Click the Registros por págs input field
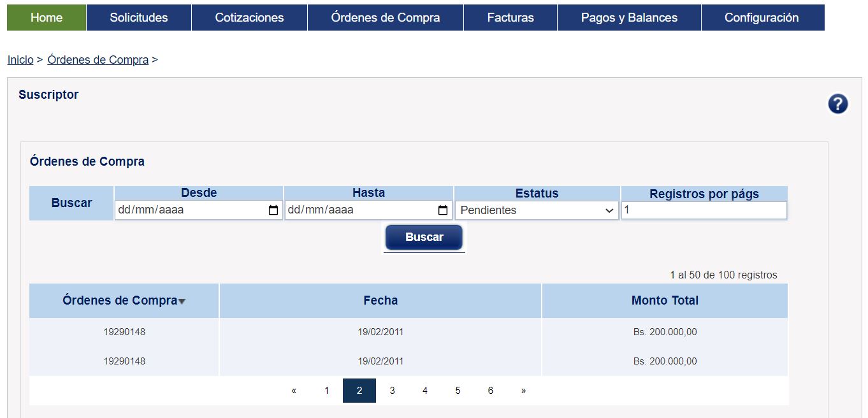Screen dimensions: 868x418 [704, 210]
